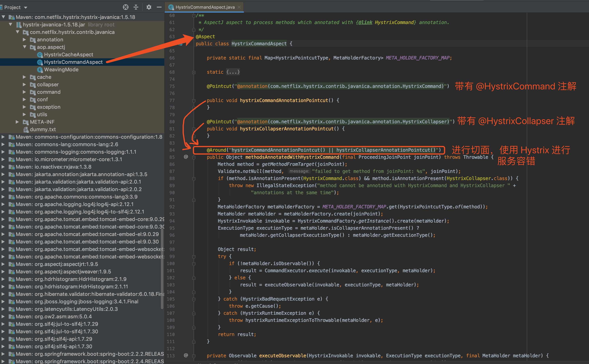The width and height of the screenshot is (589, 364).
Task: Hide the Project panel with minus icon
Action: click(159, 7)
